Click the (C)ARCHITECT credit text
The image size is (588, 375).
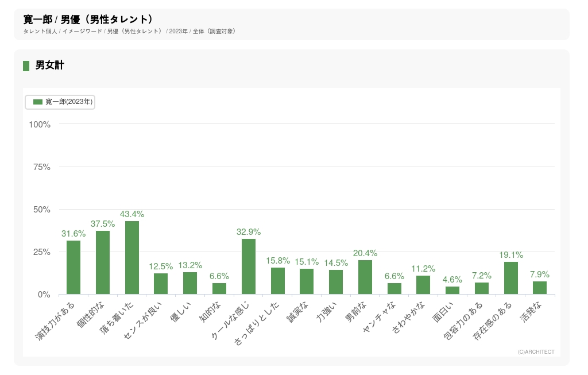(x=536, y=352)
